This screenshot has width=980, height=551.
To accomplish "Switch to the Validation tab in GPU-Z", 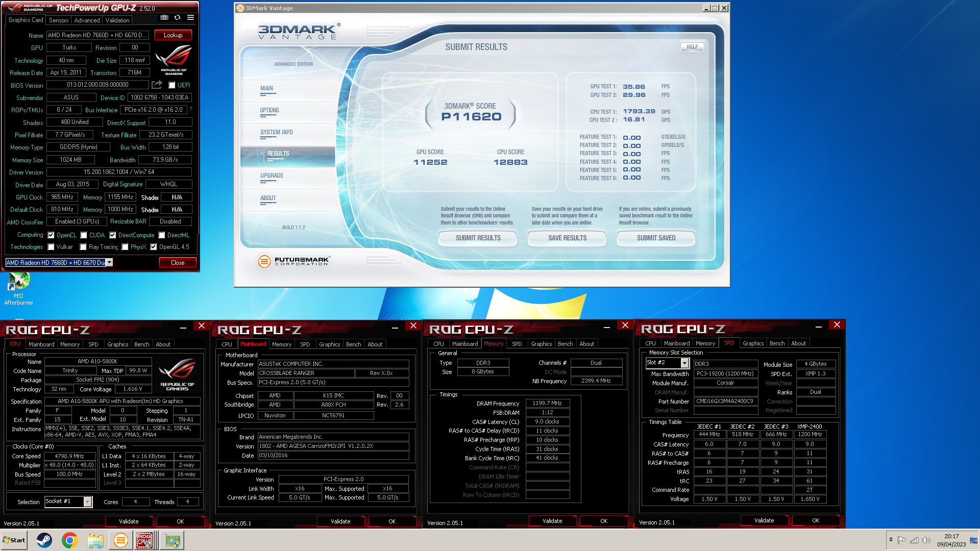I will tap(117, 20).
